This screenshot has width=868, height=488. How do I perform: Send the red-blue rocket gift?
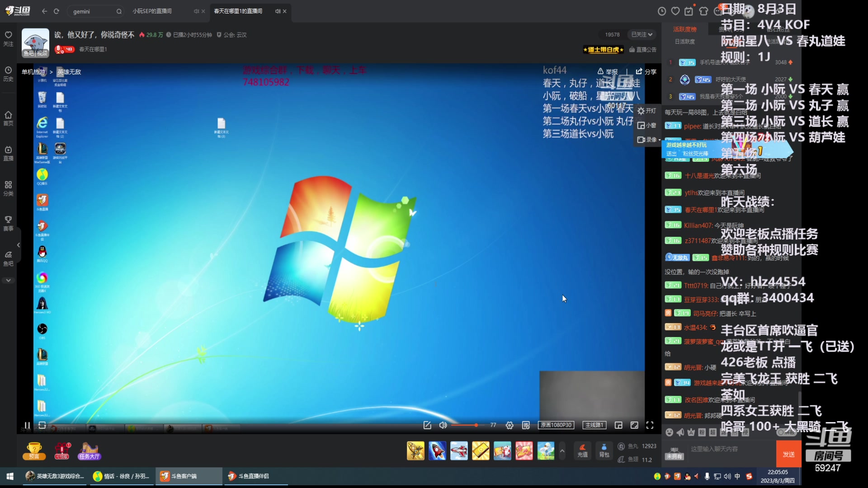tap(437, 451)
